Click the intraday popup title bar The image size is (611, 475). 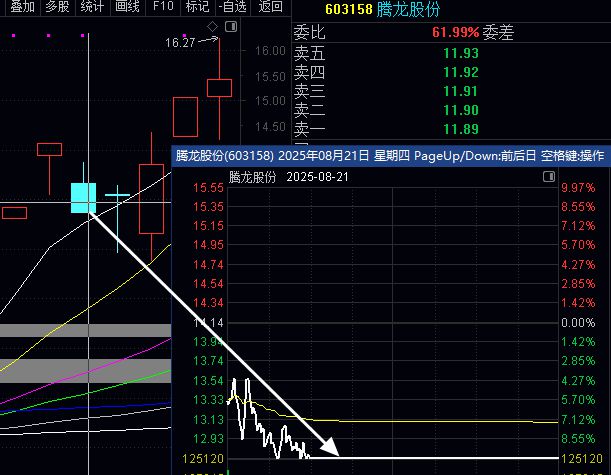pos(391,156)
